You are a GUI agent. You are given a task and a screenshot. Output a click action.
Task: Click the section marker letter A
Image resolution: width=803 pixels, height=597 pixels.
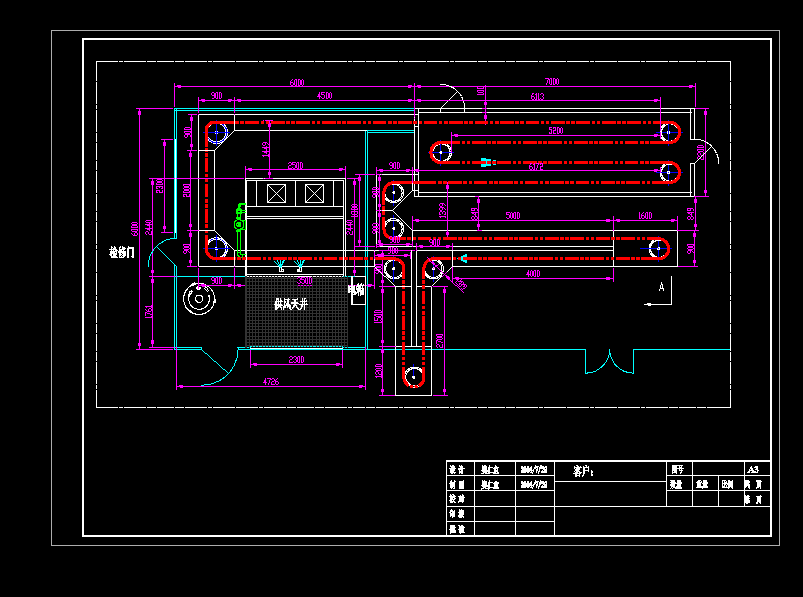661,287
